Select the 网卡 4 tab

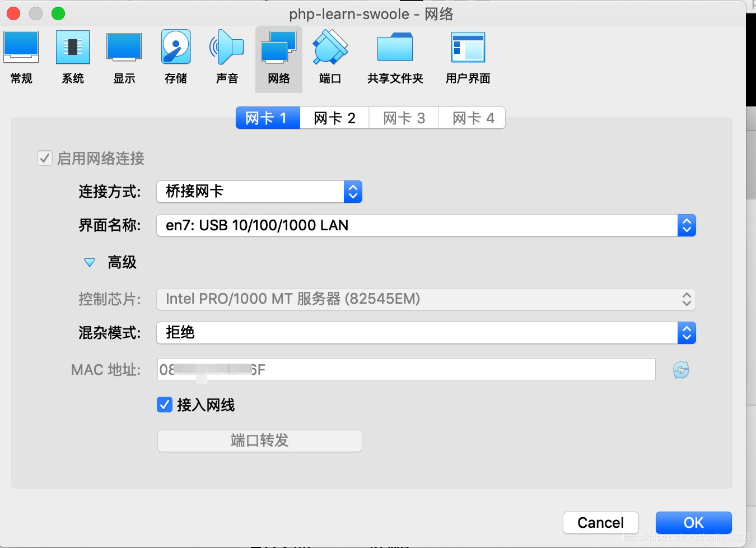point(472,118)
